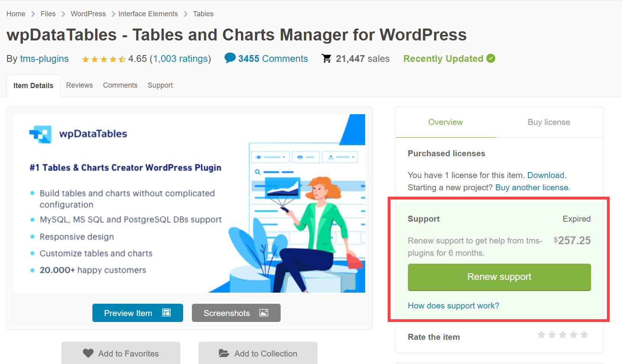Rate the item five stars
Screen dimensions: 622x364
(584, 335)
